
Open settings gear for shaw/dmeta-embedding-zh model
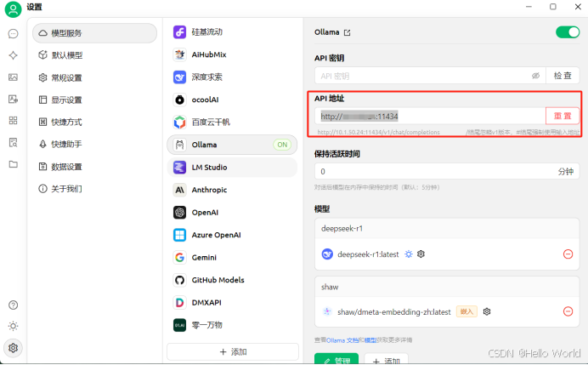click(487, 311)
